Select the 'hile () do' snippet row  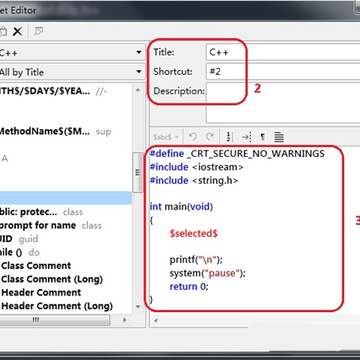[66, 252]
